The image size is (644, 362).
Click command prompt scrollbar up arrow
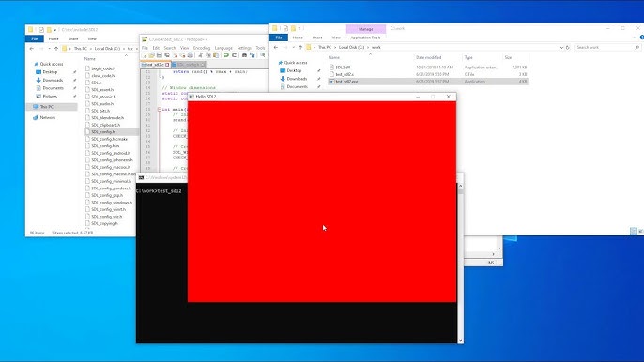coord(460,186)
